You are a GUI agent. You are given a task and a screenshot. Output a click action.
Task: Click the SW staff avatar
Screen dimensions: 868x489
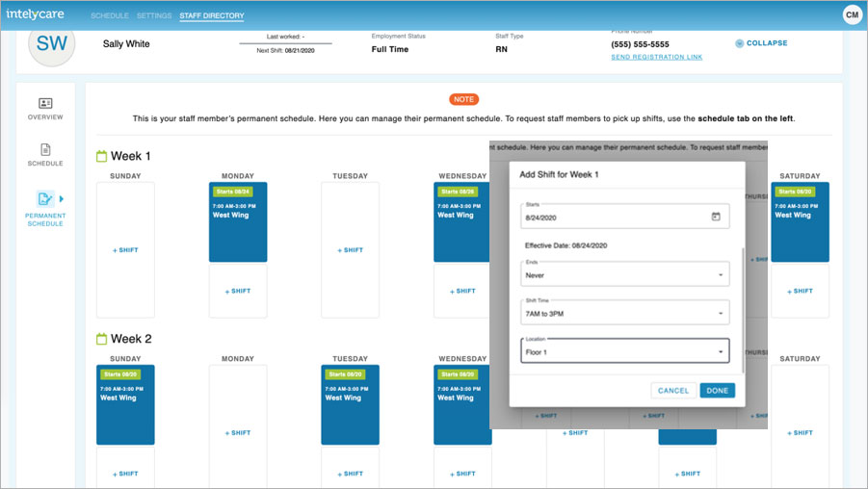coord(51,44)
